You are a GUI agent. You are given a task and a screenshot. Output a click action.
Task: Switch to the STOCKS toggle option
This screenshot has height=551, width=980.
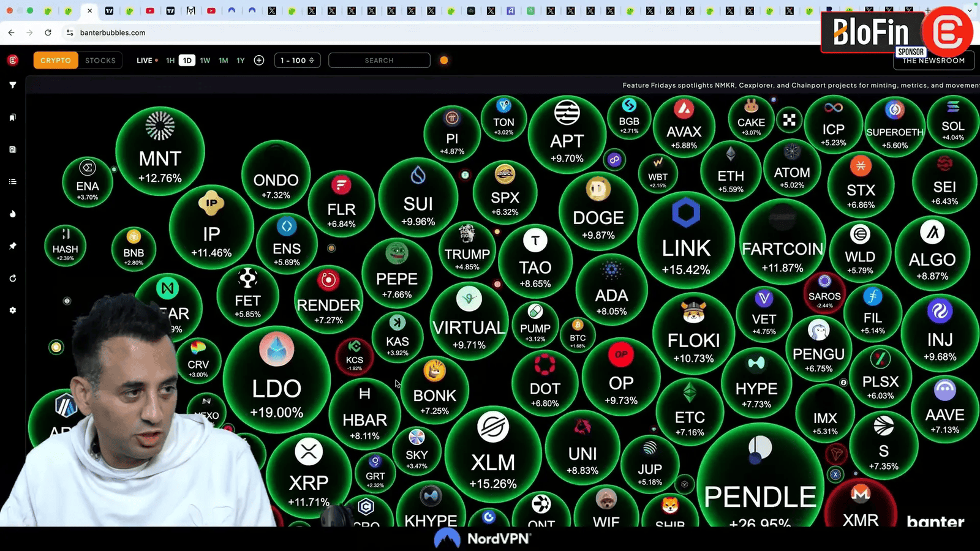pos(100,61)
